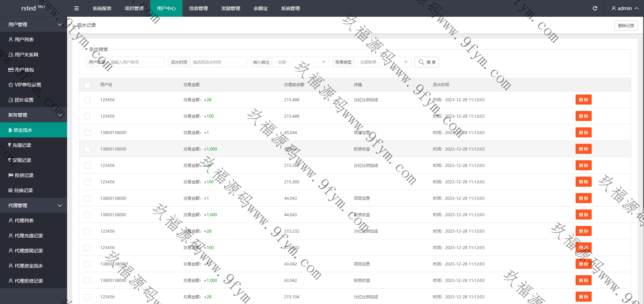Open 投资记录 flag icon in sidebar
Viewport: 644px width, 304px height.
tap(11, 175)
